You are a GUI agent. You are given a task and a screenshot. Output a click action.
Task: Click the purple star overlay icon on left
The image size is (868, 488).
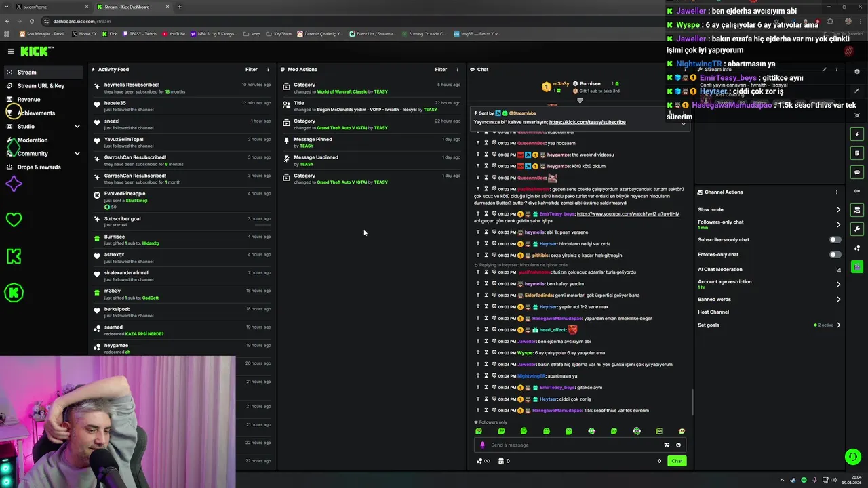[14, 184]
